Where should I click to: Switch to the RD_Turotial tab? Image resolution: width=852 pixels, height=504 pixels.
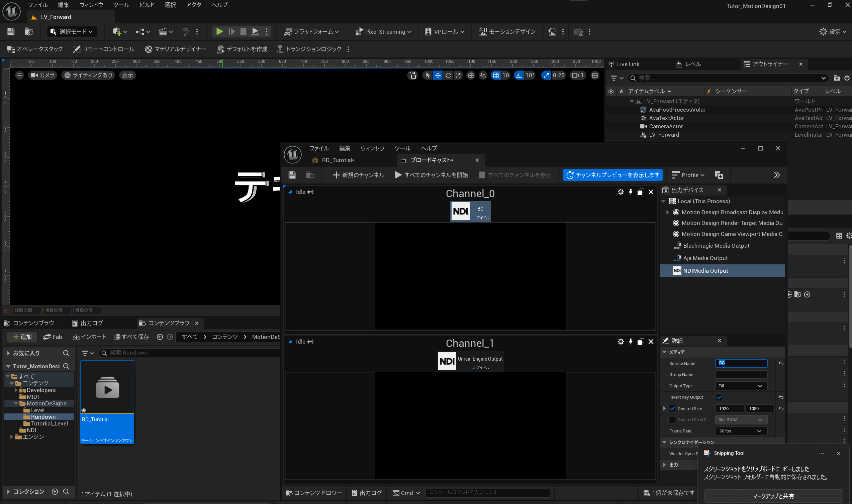(x=338, y=160)
